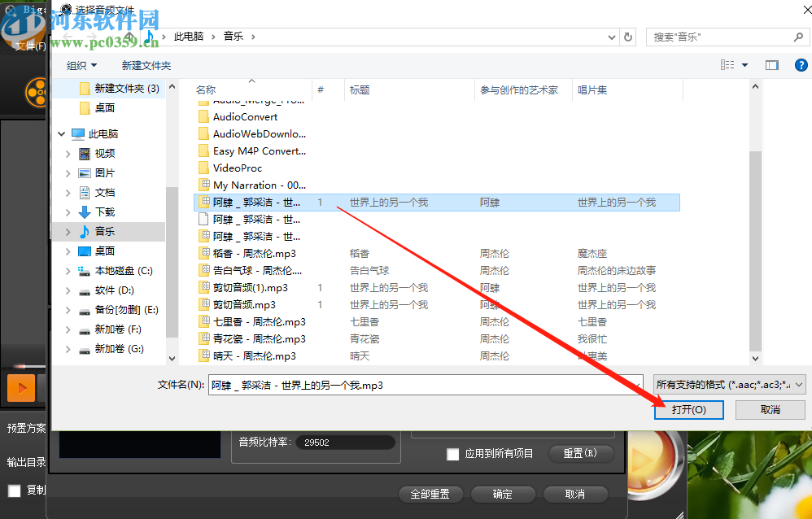This screenshot has height=519, width=812.
Task: Collapse 此电脑 in the navigation tree
Action: point(60,133)
